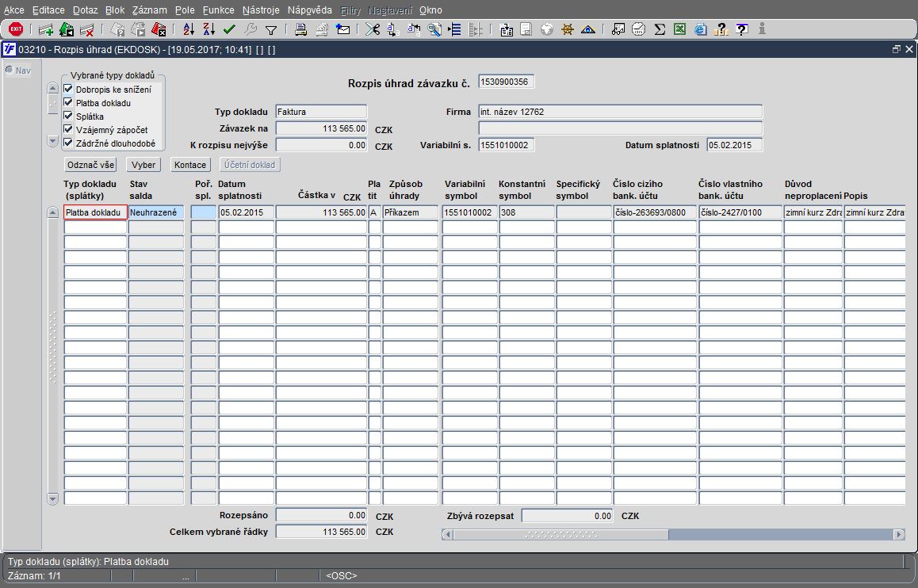Click the table scroll up arrow
The width and height of the screenshot is (918, 588).
(52, 212)
